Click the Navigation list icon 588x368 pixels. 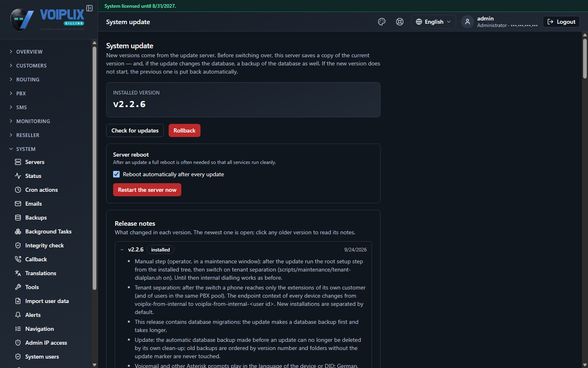[x=18, y=329]
